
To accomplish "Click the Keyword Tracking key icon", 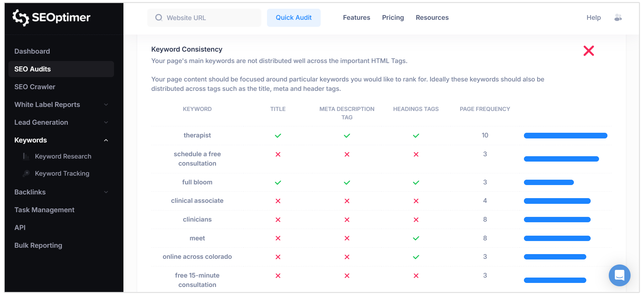I will click(x=26, y=173).
